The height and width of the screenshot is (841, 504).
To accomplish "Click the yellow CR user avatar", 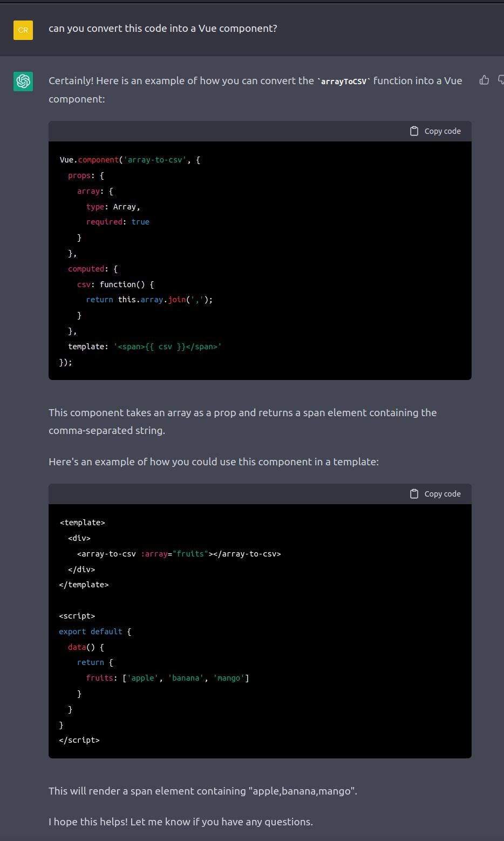I will point(23,30).
